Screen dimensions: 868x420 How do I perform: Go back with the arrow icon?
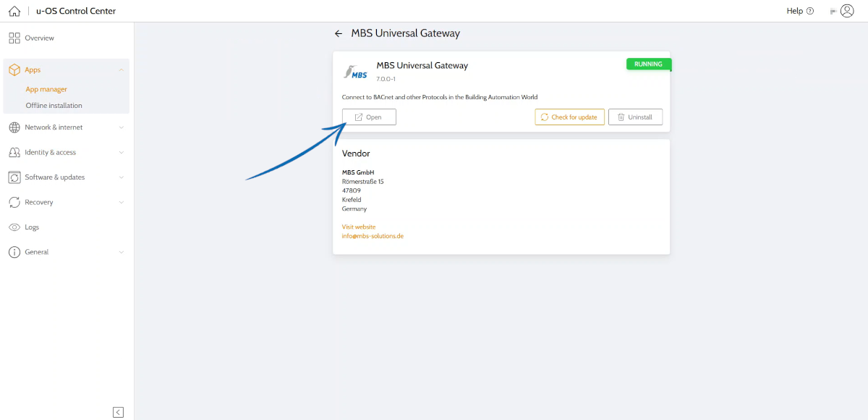click(x=338, y=33)
